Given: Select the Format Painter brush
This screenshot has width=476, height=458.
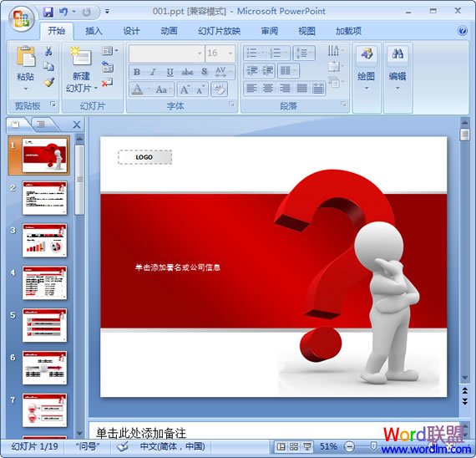Looking at the screenshot, I should [x=49, y=82].
